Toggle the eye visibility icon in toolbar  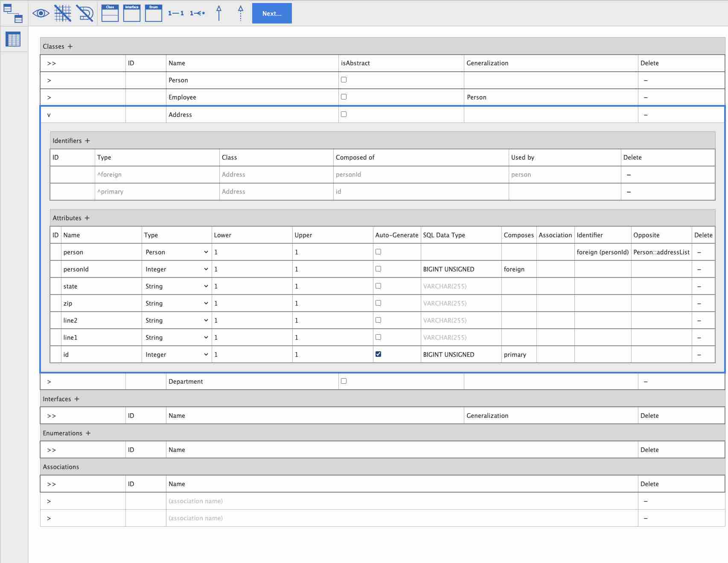tap(41, 13)
